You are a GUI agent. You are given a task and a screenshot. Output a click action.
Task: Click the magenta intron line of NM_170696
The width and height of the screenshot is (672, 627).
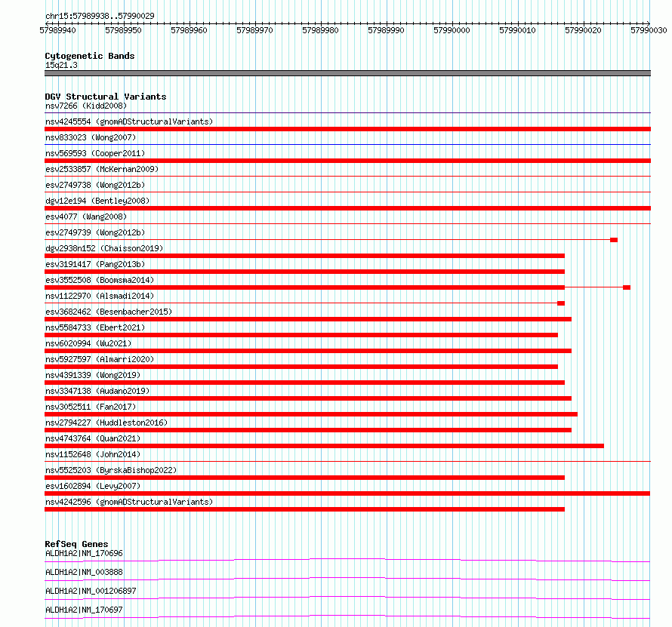click(347, 559)
